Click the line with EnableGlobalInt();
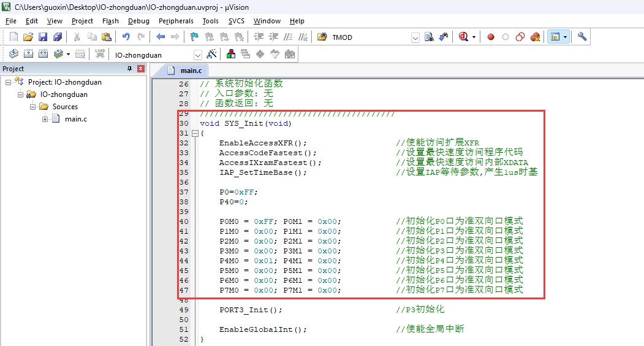 click(263, 329)
